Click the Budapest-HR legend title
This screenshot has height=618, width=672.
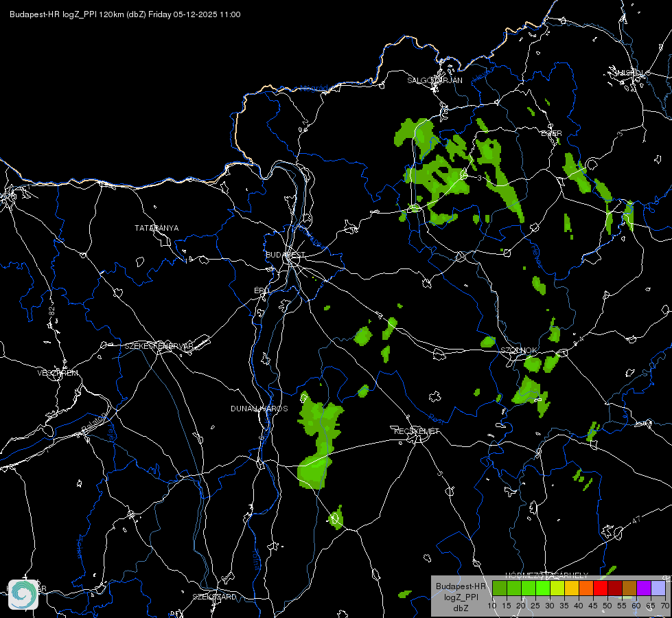tap(461, 586)
